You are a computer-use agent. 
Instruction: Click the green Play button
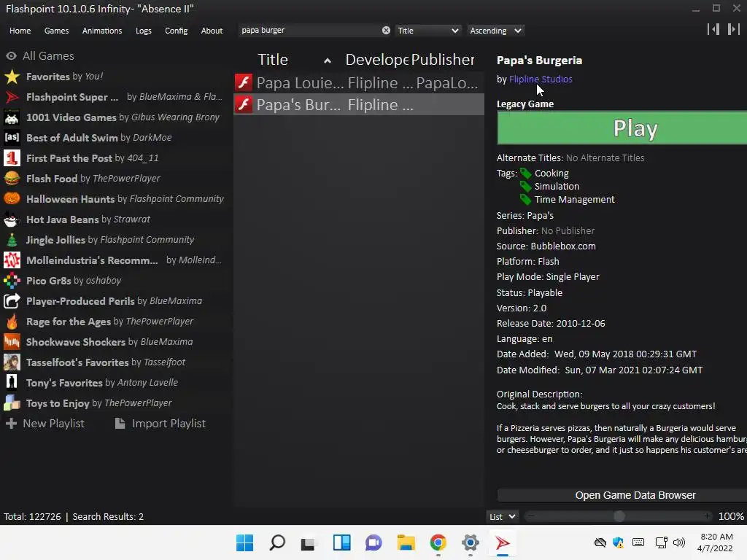tap(622, 128)
